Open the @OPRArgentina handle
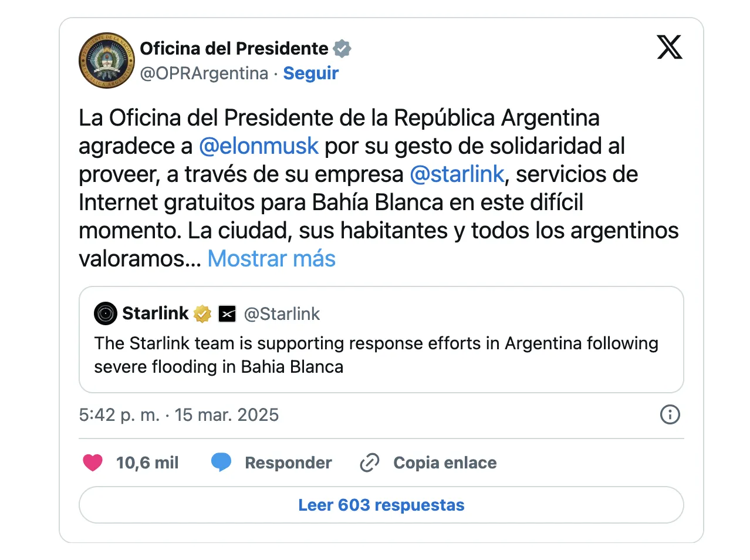Image resolution: width=750 pixels, height=560 pixels. click(x=204, y=73)
